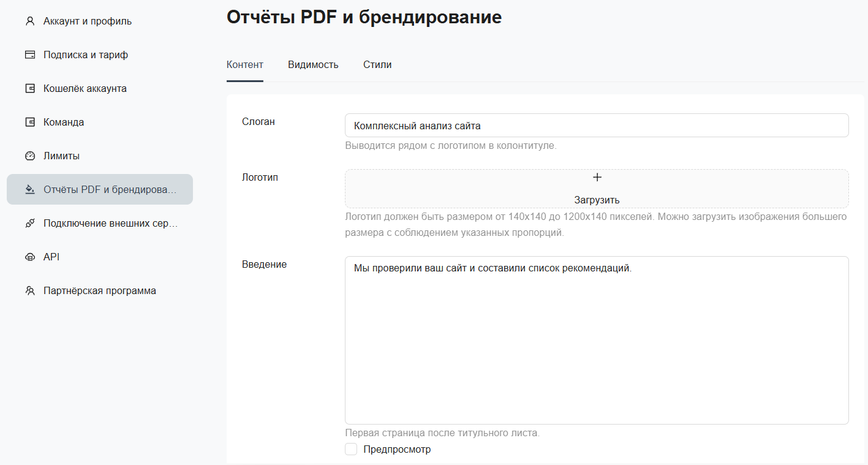
Task: Click the Команда sidebar icon
Action: (29, 123)
